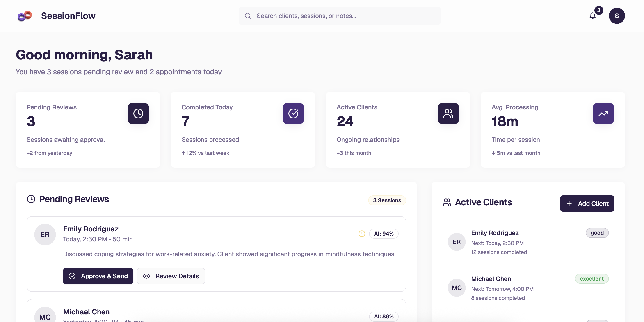Click the 3 Sessions badge
This screenshot has height=322, width=644.
[x=387, y=200]
